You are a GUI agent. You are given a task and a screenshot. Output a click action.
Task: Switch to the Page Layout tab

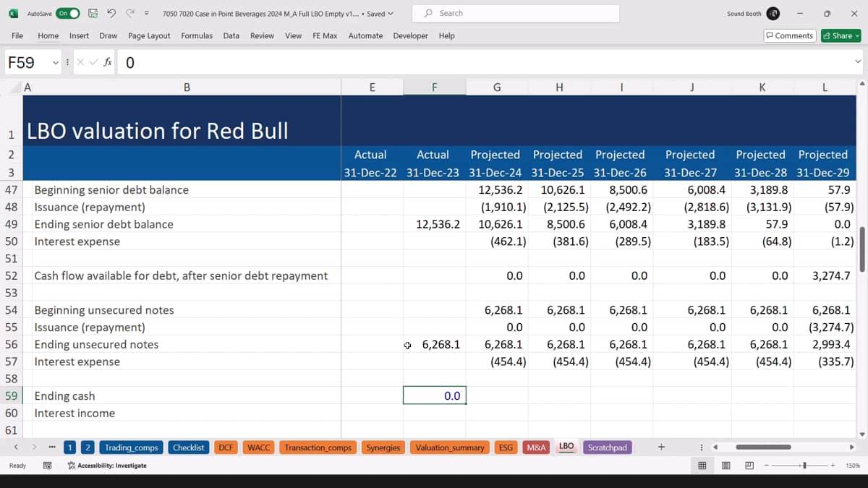click(149, 35)
